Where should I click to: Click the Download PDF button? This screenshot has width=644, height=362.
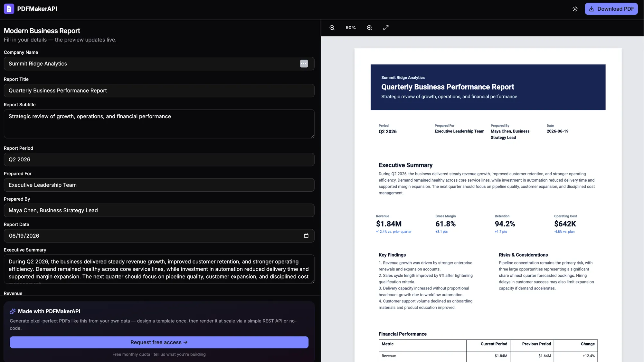(611, 9)
